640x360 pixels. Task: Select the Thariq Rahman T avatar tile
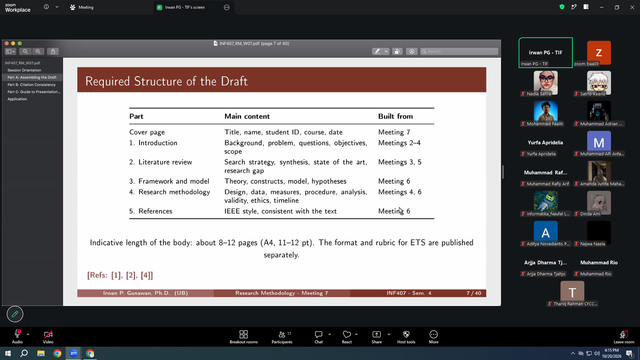pyautogui.click(x=572, y=293)
